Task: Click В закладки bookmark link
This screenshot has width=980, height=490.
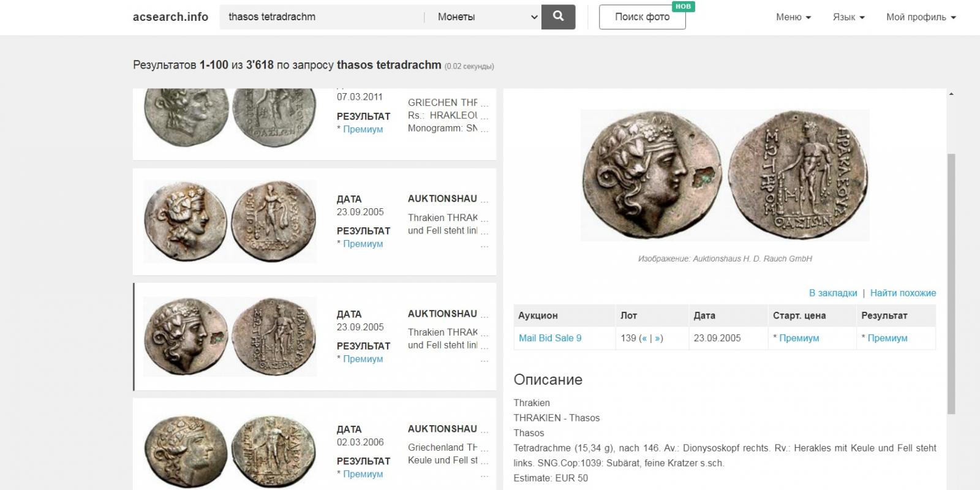Action: pos(833,293)
